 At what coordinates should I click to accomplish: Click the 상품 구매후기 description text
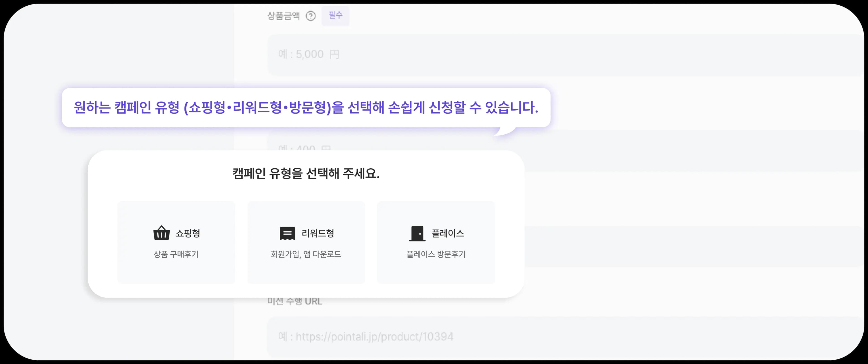[x=176, y=254]
